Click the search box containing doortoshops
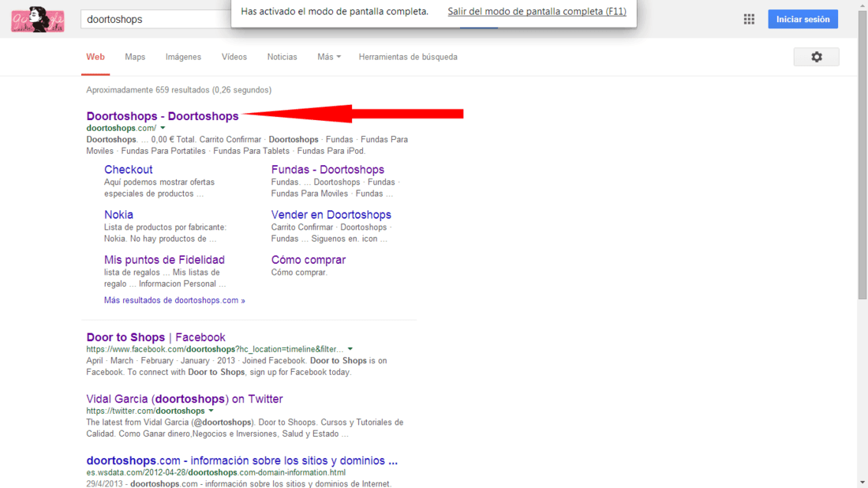Screen dimensions: 868x488 pos(158,20)
